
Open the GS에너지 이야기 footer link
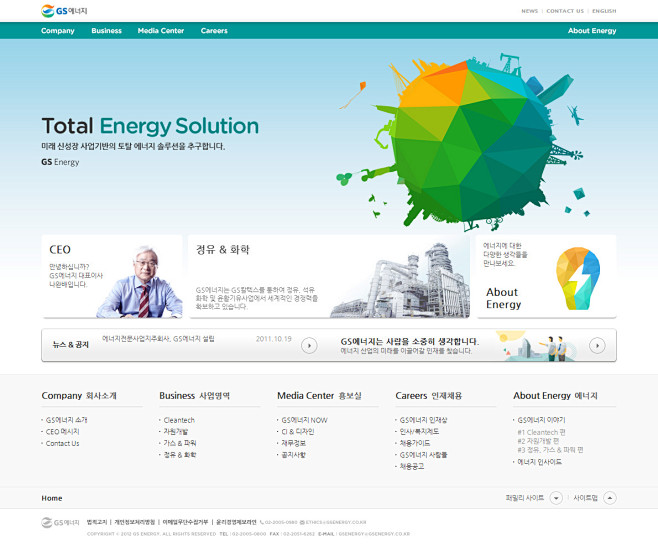click(541, 420)
